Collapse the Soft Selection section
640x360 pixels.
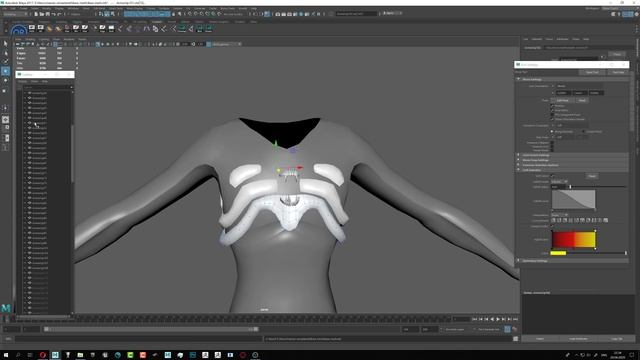click(x=571, y=170)
